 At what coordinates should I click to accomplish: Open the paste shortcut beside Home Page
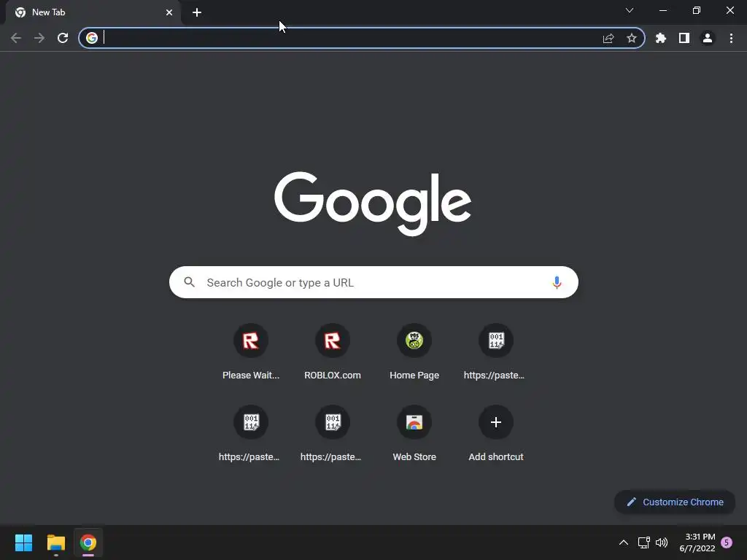496,352
